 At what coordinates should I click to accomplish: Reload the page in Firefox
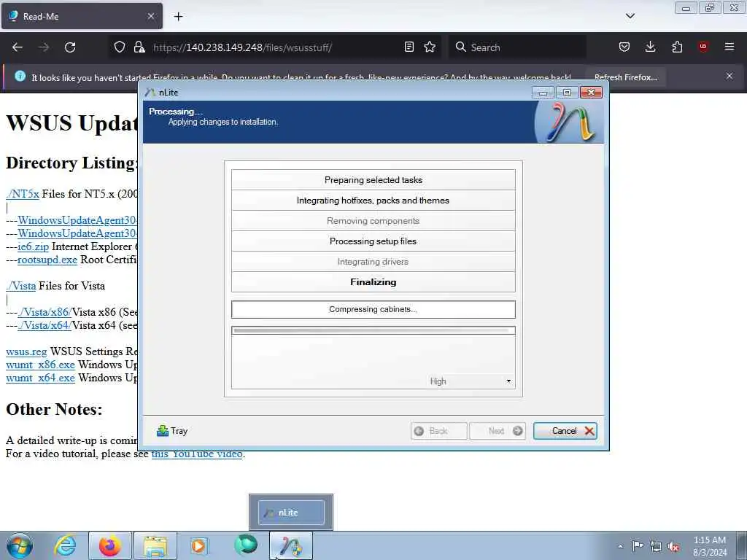click(70, 47)
